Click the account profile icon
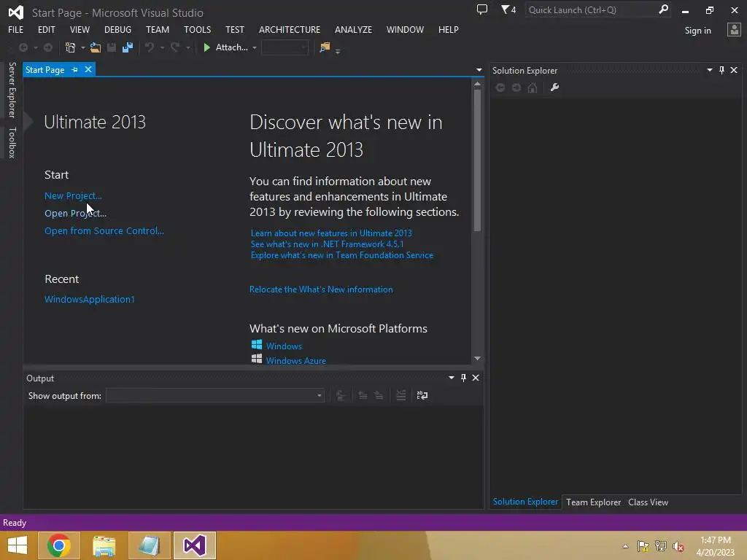This screenshot has height=560, width=747. click(734, 30)
